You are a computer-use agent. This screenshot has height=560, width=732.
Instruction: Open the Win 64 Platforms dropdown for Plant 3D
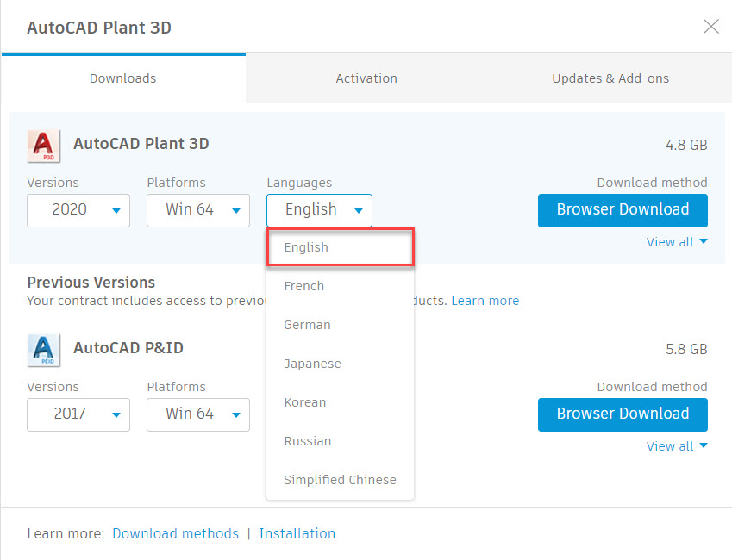point(197,210)
